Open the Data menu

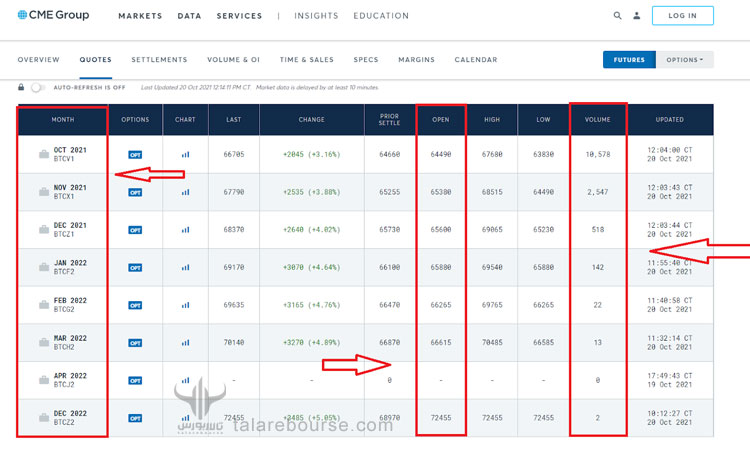(189, 16)
